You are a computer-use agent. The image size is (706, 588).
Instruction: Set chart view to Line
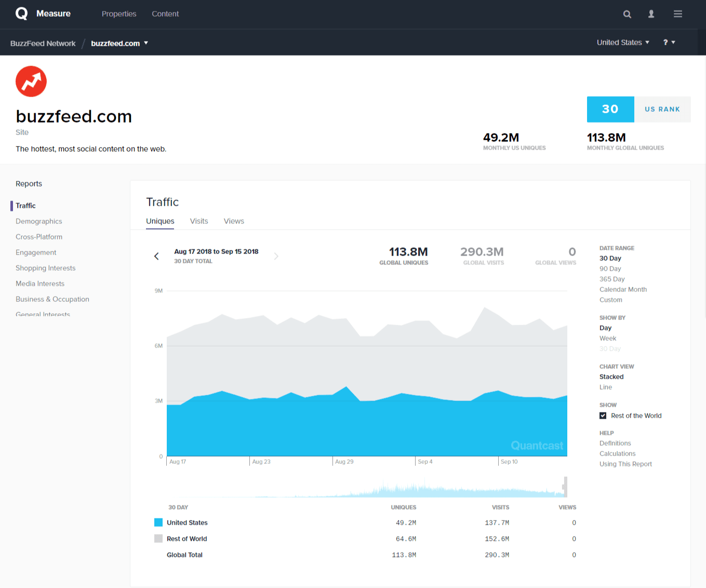[606, 387]
